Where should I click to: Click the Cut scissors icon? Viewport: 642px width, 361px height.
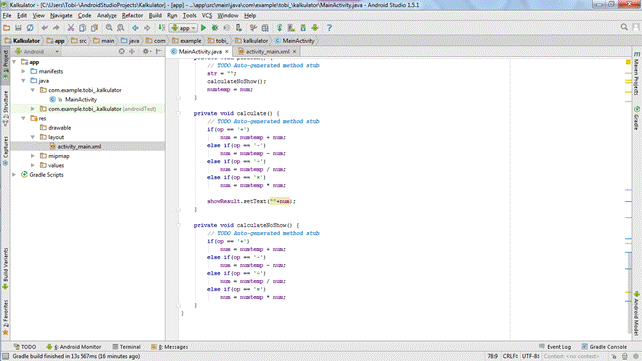(71, 28)
